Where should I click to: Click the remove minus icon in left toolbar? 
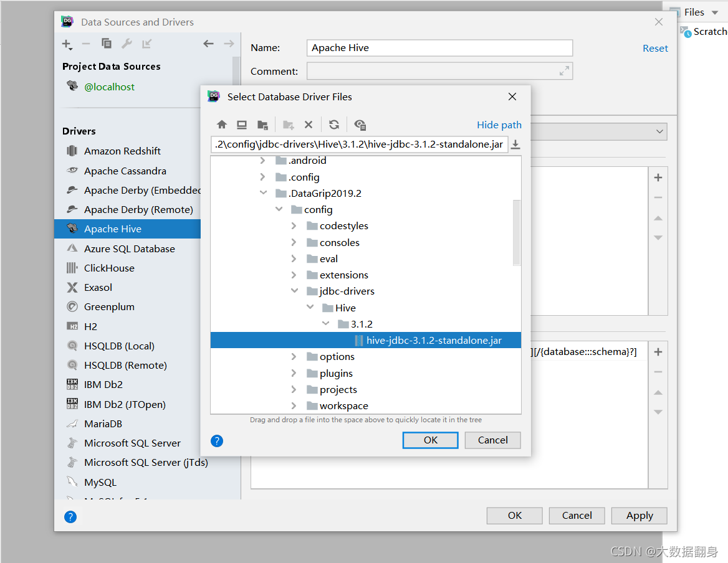click(86, 44)
